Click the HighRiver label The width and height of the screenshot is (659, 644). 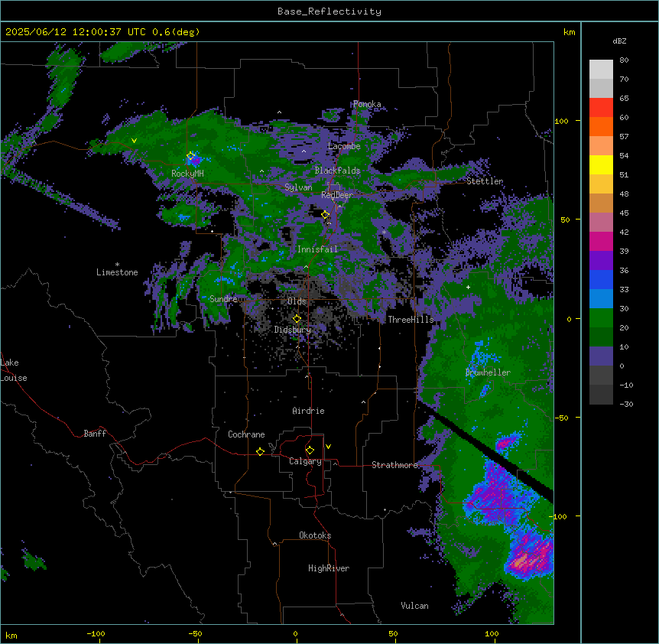pyautogui.click(x=329, y=568)
